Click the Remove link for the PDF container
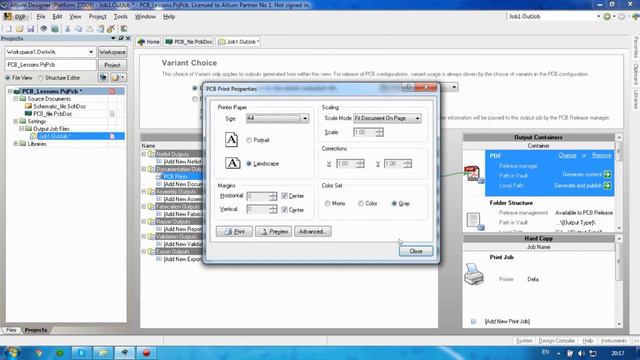The height and width of the screenshot is (360, 640). (602, 156)
